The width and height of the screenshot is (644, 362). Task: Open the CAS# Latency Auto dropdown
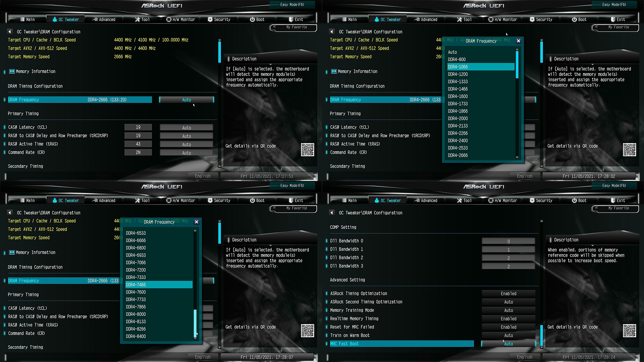pyautogui.click(x=186, y=128)
